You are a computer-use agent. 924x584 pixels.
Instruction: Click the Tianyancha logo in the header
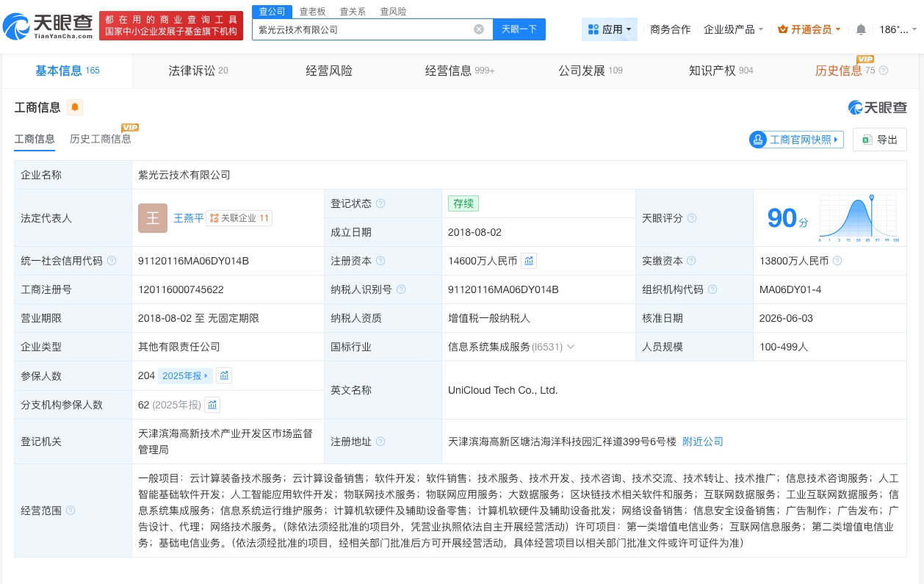point(48,26)
